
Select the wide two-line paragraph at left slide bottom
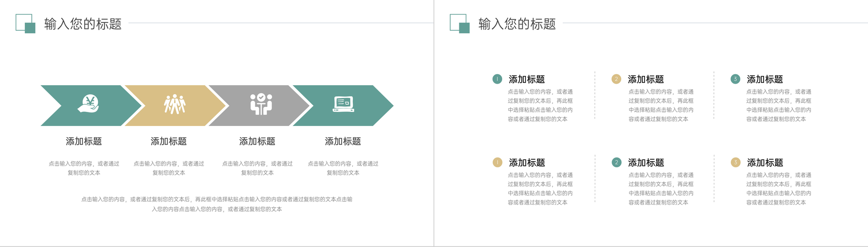(217, 204)
